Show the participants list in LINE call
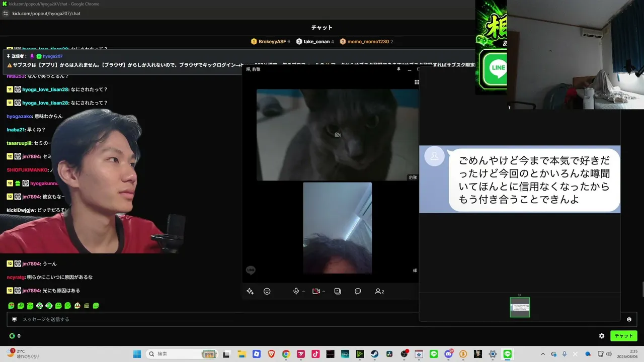Image resolution: width=644 pixels, height=362 pixels. [x=379, y=291]
